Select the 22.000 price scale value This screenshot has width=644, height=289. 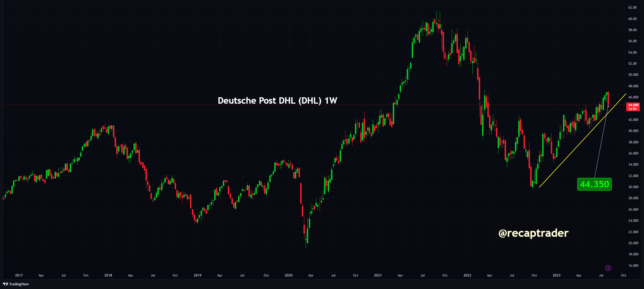pos(633,232)
